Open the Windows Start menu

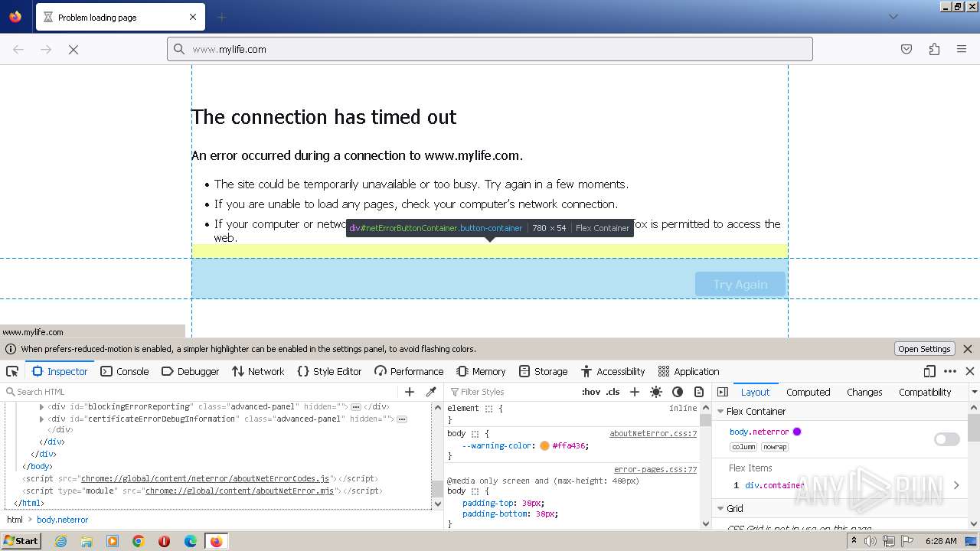point(21,540)
